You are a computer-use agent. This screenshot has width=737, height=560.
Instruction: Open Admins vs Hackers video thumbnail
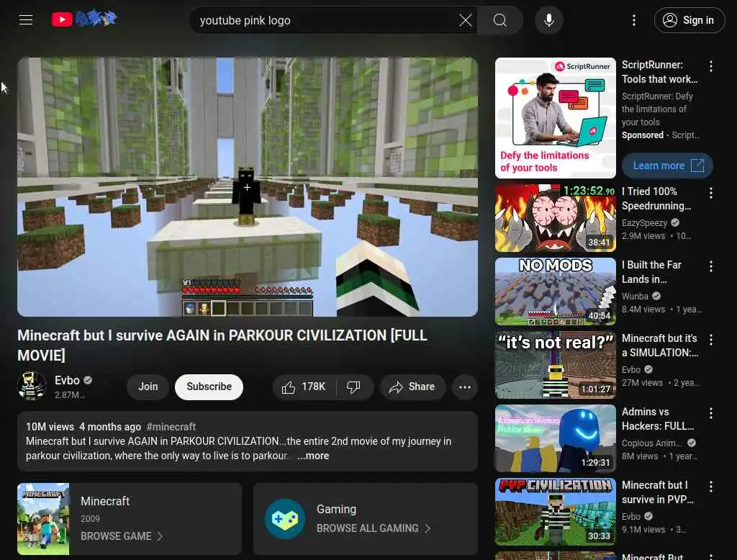pos(555,438)
